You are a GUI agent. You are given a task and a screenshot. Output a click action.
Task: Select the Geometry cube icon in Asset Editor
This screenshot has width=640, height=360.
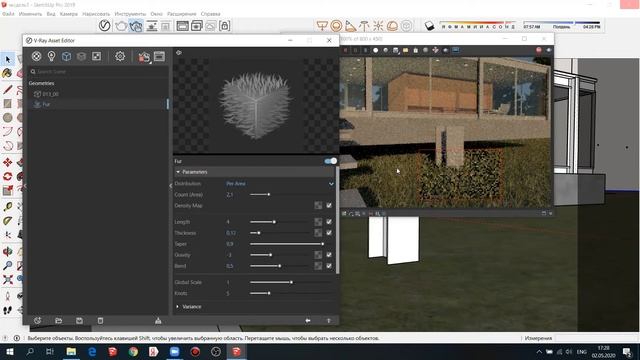[66, 56]
